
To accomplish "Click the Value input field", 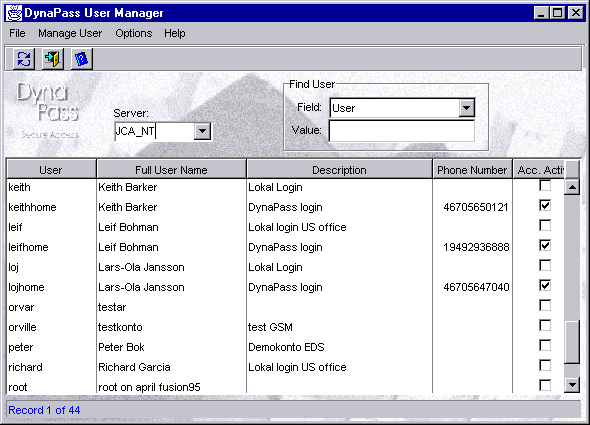I will coord(402,131).
